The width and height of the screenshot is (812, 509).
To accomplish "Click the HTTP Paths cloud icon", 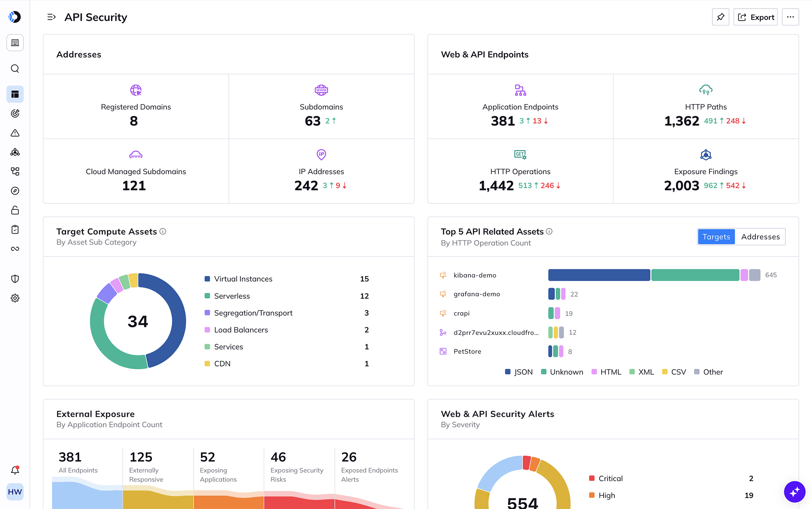I will click(x=706, y=90).
